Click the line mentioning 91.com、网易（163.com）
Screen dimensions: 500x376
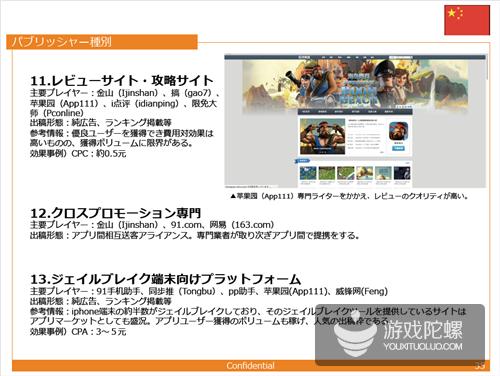(x=152, y=225)
